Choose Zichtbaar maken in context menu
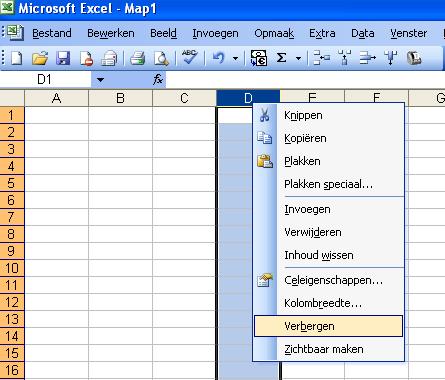The image size is (445, 380). (329, 349)
